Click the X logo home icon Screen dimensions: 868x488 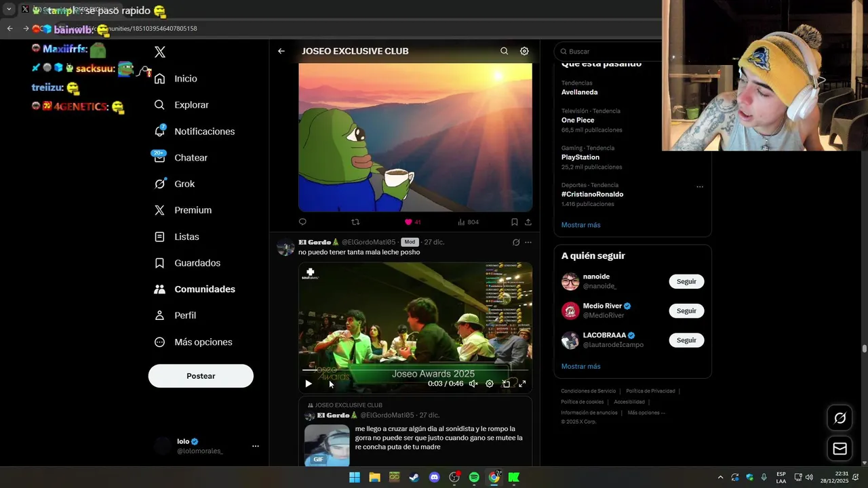pyautogui.click(x=160, y=52)
